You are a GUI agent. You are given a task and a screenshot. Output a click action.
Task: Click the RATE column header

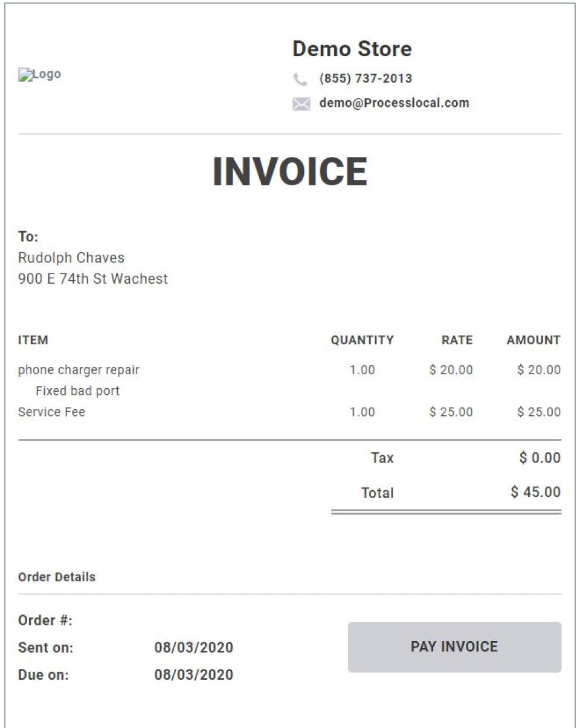(x=457, y=340)
